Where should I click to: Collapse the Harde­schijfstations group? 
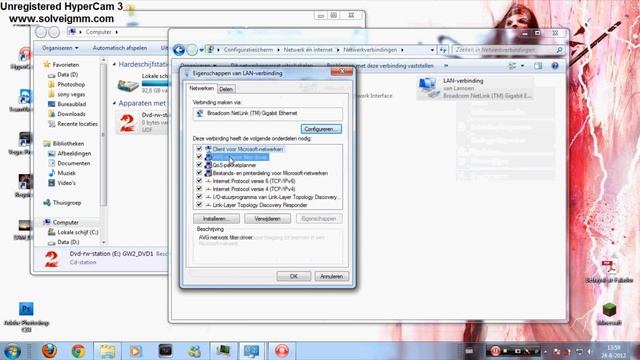114,64
